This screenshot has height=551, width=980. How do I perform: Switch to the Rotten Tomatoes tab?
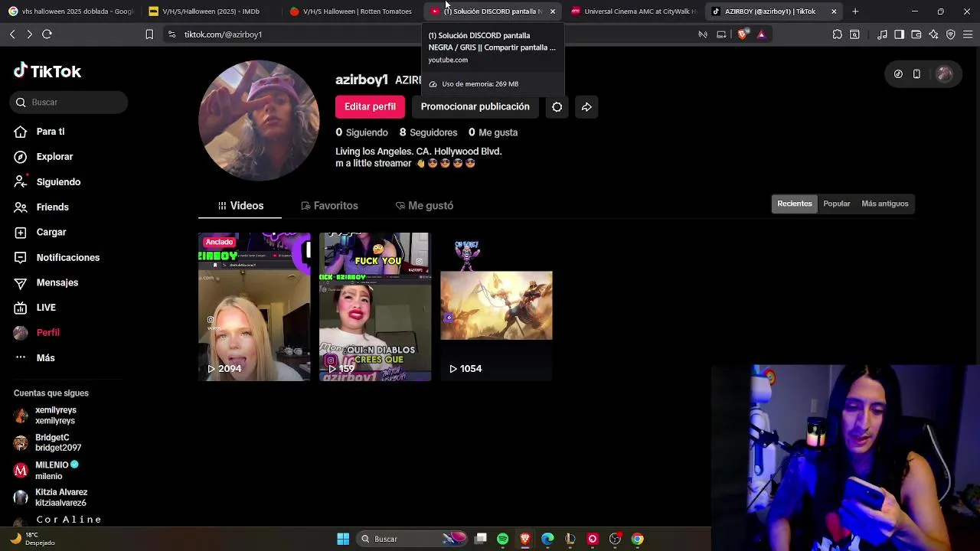pos(351,11)
